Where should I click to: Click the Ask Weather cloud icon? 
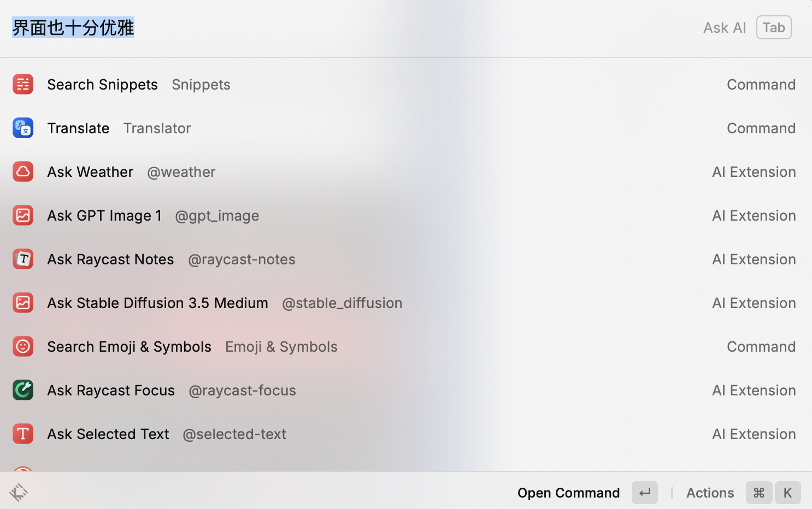pos(23,172)
